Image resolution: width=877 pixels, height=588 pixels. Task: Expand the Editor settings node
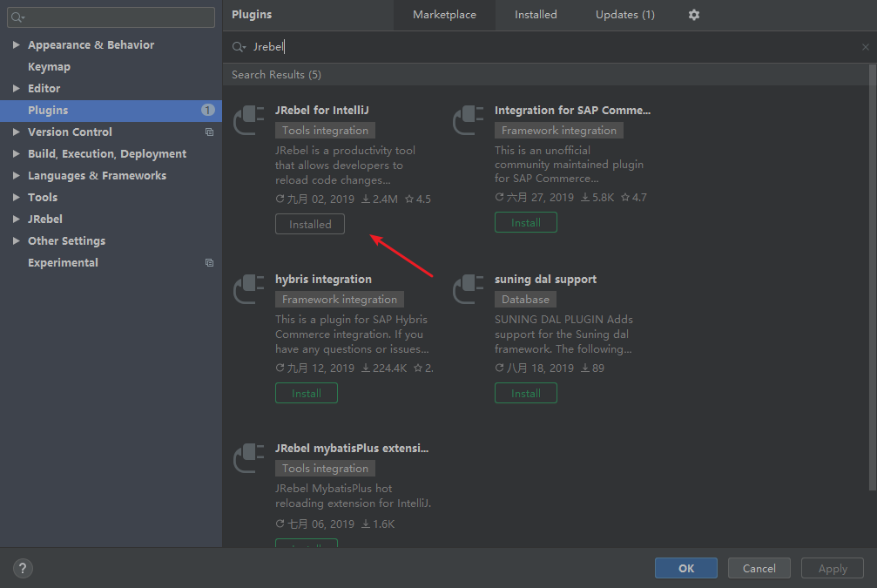[x=17, y=88]
